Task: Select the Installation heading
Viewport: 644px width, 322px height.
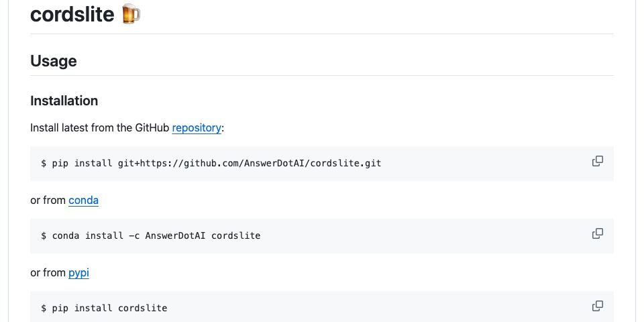Action: (x=64, y=101)
